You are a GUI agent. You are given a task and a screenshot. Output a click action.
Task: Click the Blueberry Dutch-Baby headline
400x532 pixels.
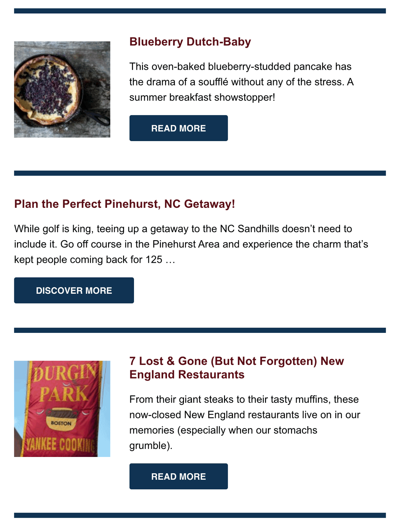(190, 42)
